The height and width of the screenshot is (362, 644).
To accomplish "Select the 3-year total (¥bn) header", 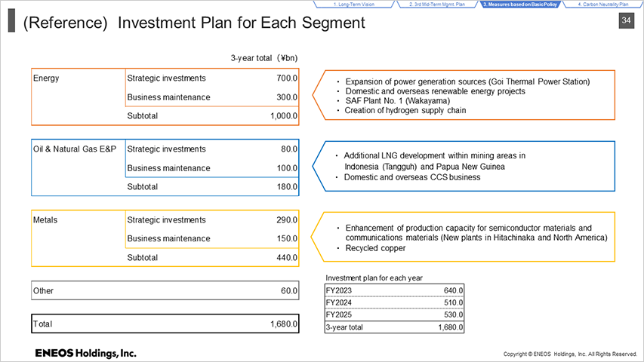I will coord(263,58).
